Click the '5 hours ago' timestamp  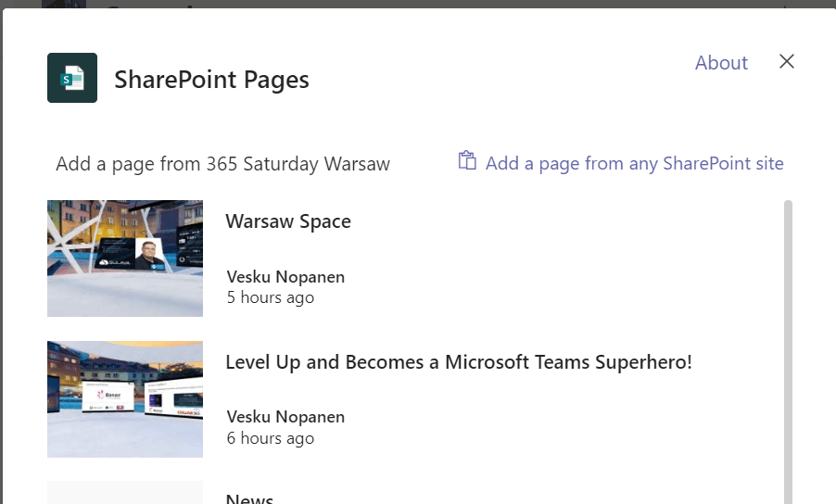tap(270, 297)
